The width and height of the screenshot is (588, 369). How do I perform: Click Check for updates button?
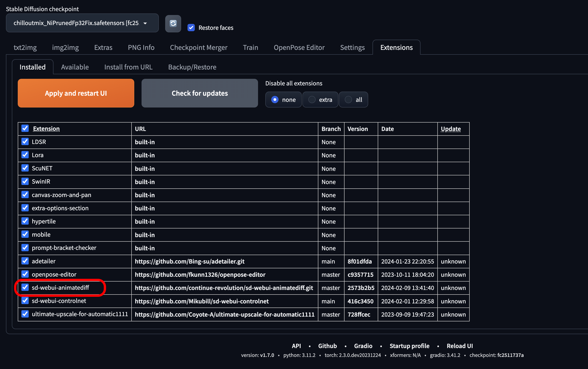[x=199, y=93]
